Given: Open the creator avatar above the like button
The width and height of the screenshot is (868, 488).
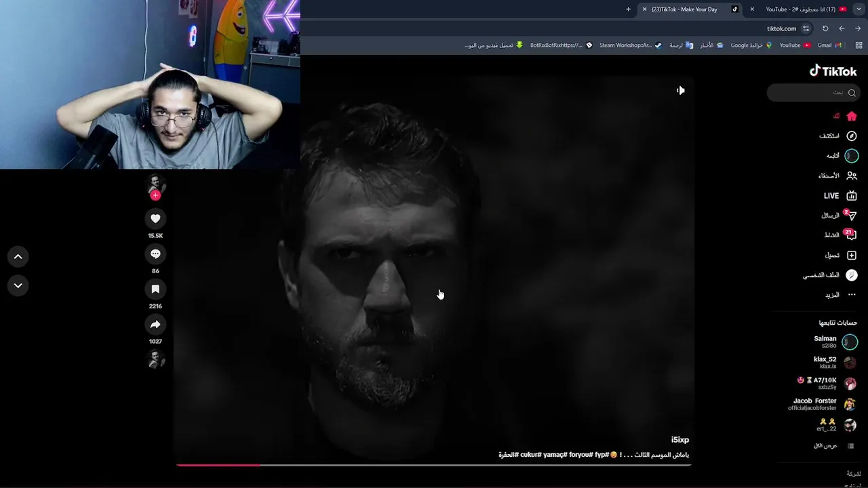Looking at the screenshot, I should pos(156,182).
